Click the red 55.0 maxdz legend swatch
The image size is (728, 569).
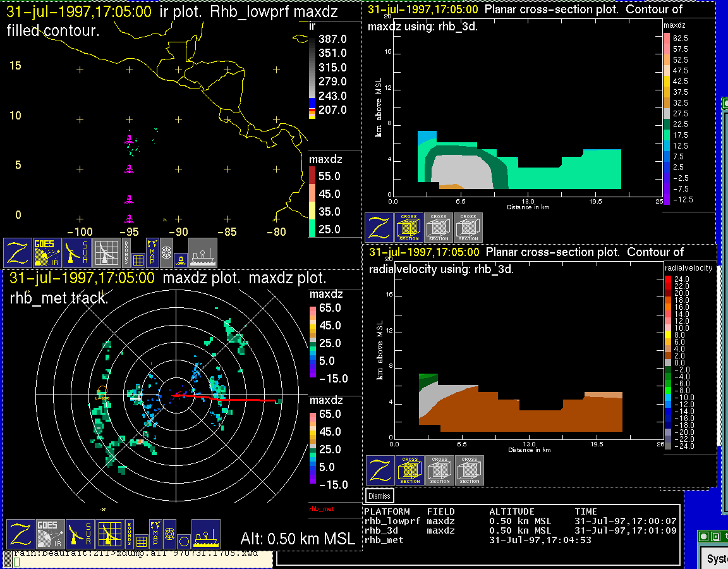click(312, 176)
